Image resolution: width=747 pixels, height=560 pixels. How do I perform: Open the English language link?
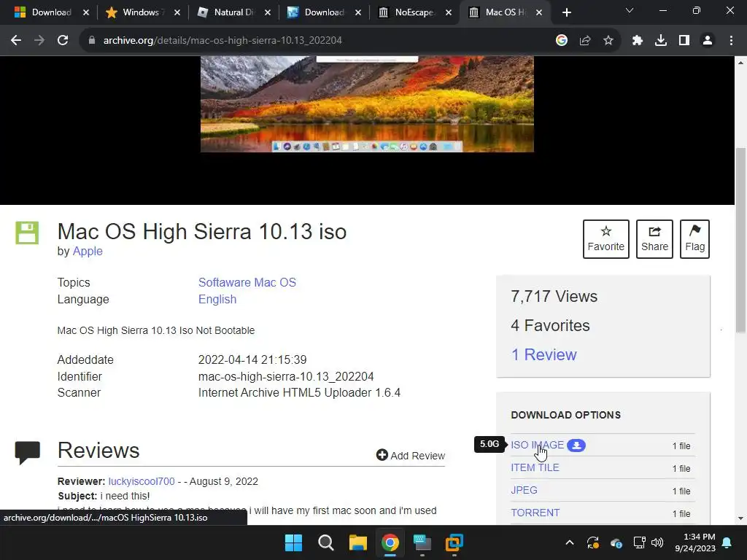pos(217,299)
